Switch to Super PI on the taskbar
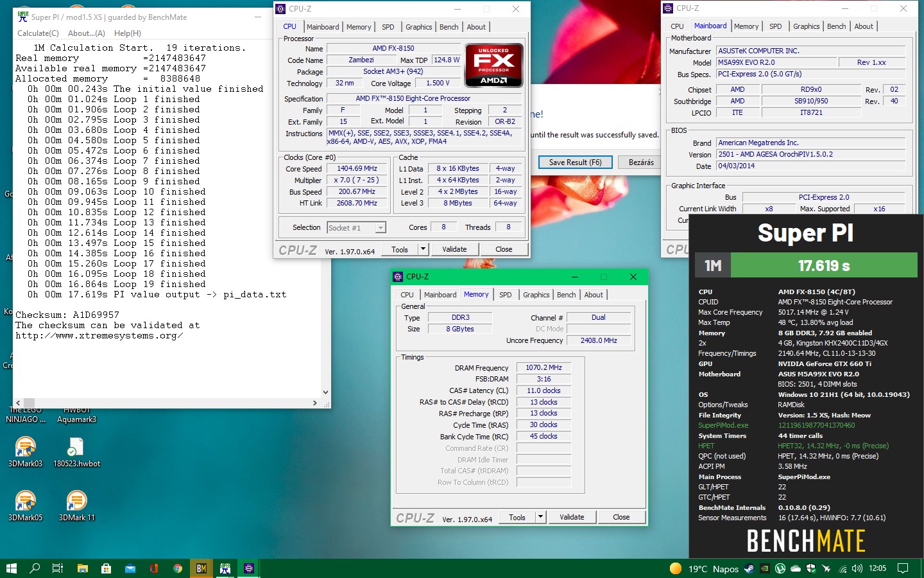This screenshot has height=578, width=924. tap(225, 568)
